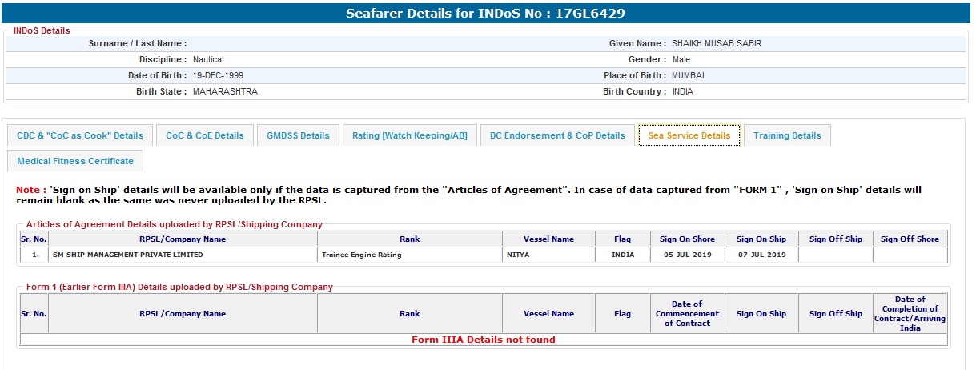Switch to the CoC & CoE Details tab
Screen dimensions: 980x370
pyautogui.click(x=205, y=135)
